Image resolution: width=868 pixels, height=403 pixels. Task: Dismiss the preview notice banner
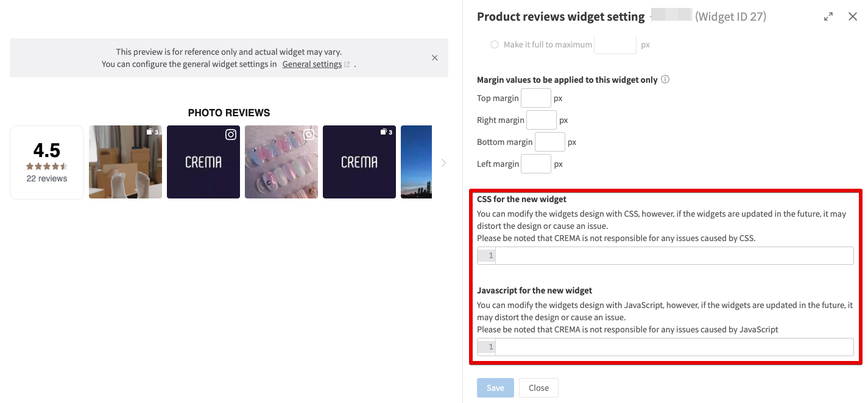pos(435,58)
